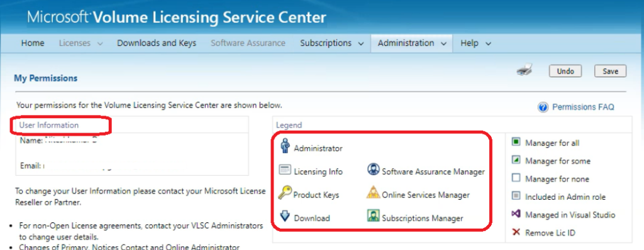Open the Software Assurance menu item

(248, 43)
